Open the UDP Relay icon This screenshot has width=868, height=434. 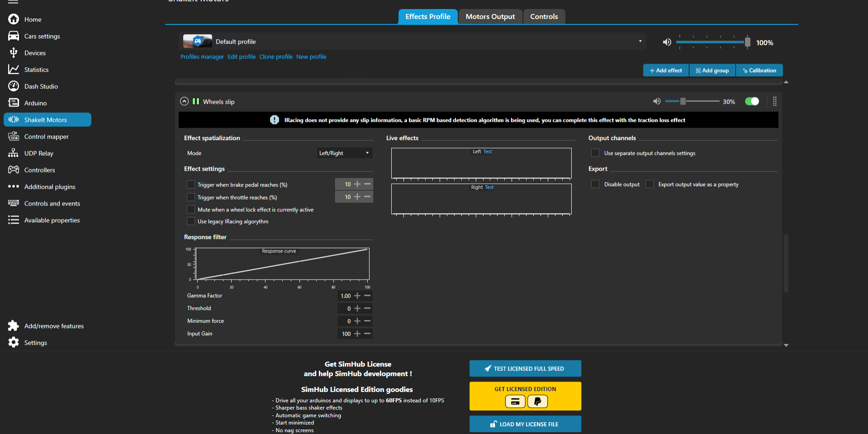[x=14, y=153]
